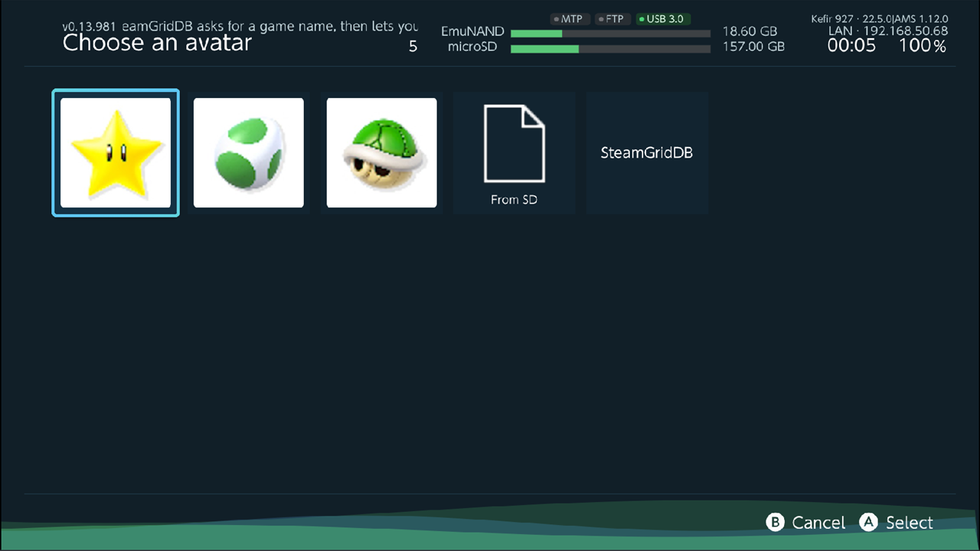Viewport: 980px width, 551px height.
Task: Click the 100% battery indicator
Action: (923, 46)
